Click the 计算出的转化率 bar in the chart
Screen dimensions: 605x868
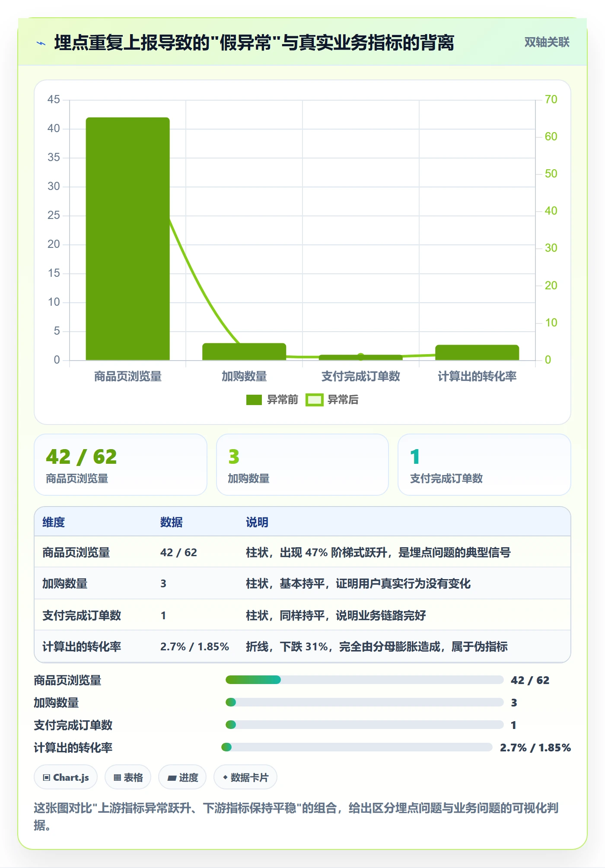point(477,352)
